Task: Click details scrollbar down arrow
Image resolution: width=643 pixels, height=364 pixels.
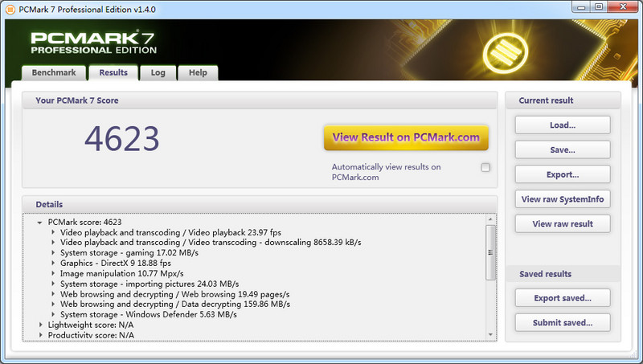Action: coord(490,335)
